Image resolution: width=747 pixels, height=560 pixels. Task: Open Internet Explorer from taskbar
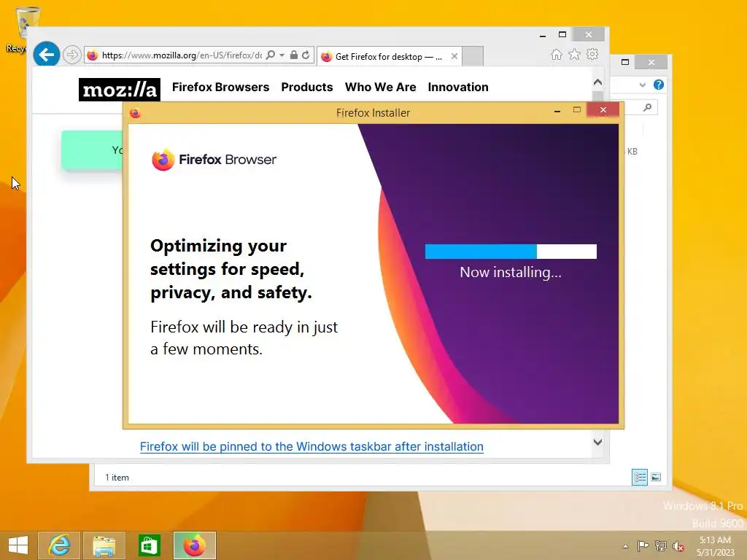(59, 545)
